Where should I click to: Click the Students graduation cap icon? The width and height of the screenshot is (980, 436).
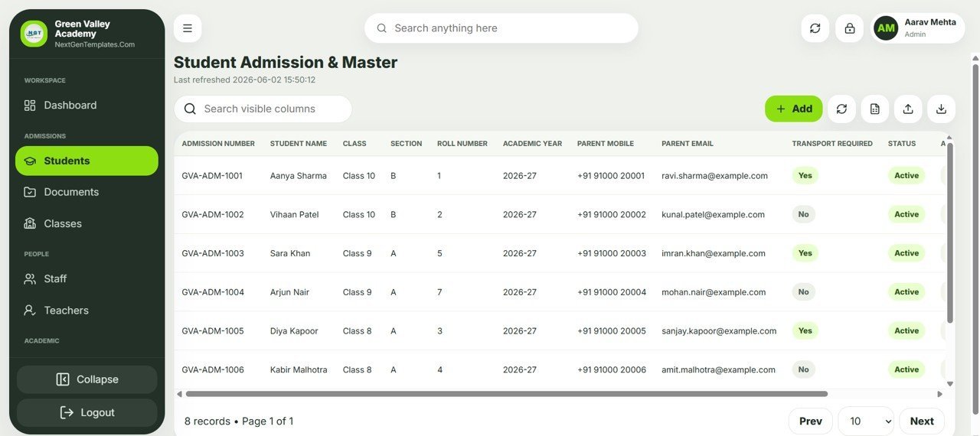30,161
